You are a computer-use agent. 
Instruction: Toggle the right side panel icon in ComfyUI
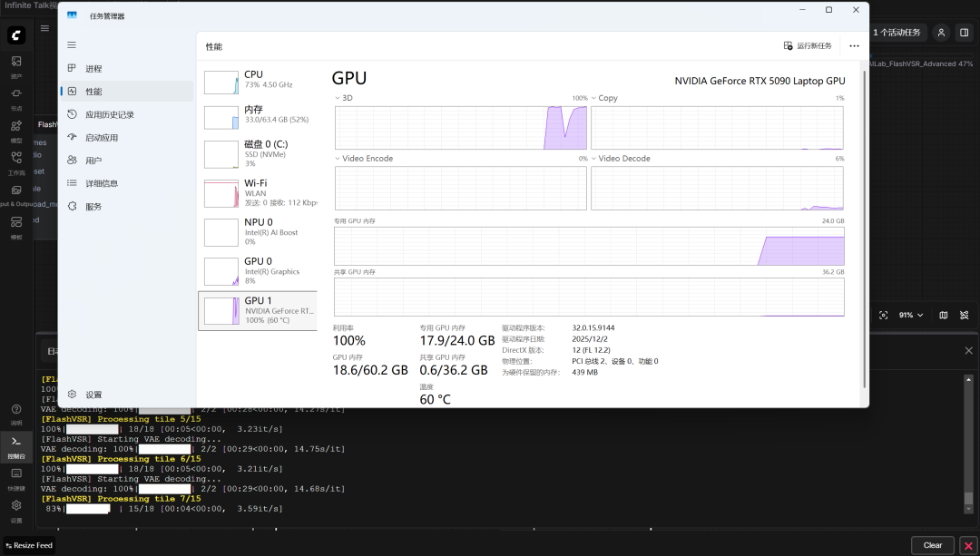(x=965, y=33)
